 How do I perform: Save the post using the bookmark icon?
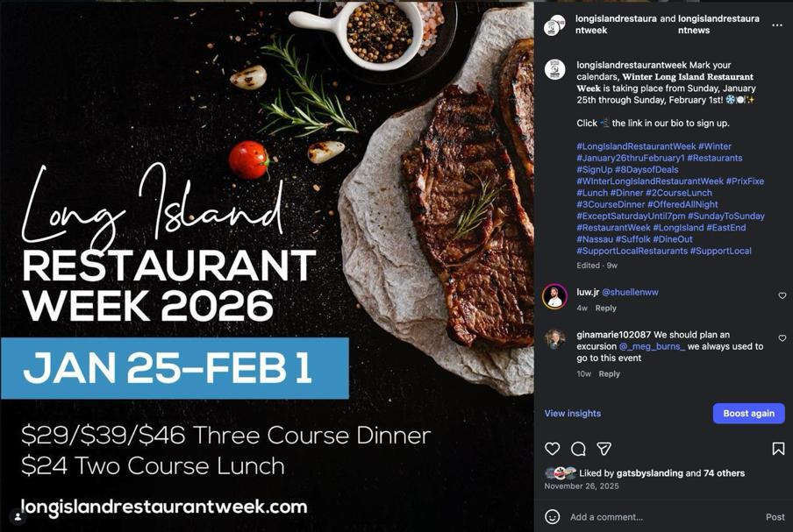tap(778, 449)
